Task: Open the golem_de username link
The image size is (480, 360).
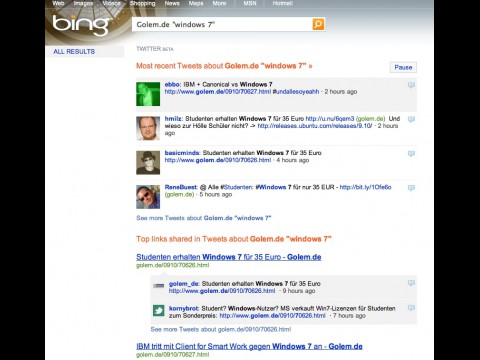Action: (x=184, y=284)
